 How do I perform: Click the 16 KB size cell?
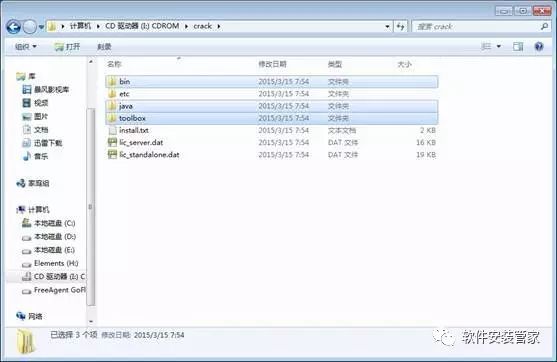pos(426,142)
